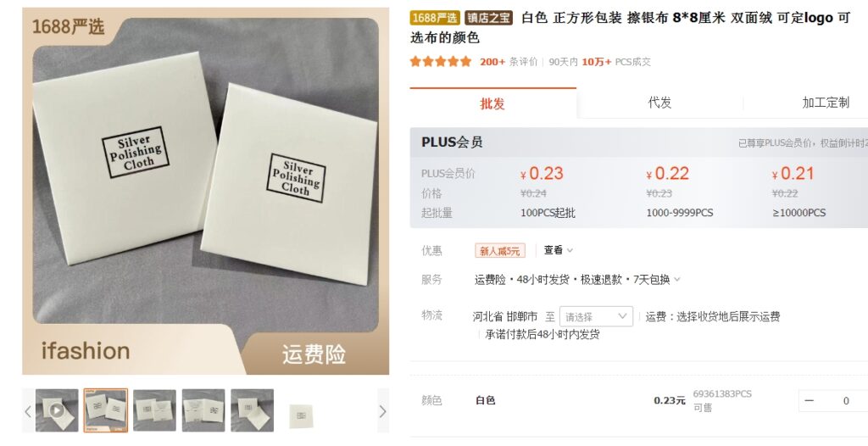
Task: Click the quantity input field showing 0
Action: (846, 400)
